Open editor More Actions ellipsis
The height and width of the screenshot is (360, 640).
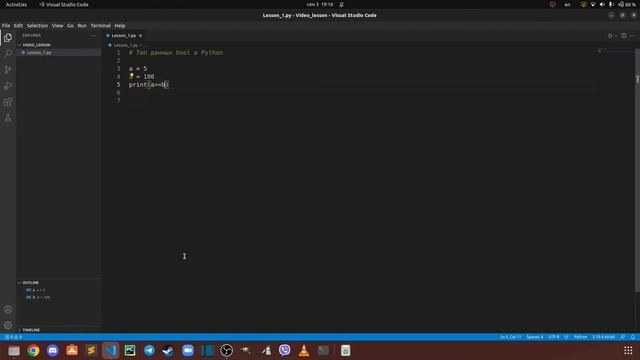point(633,36)
